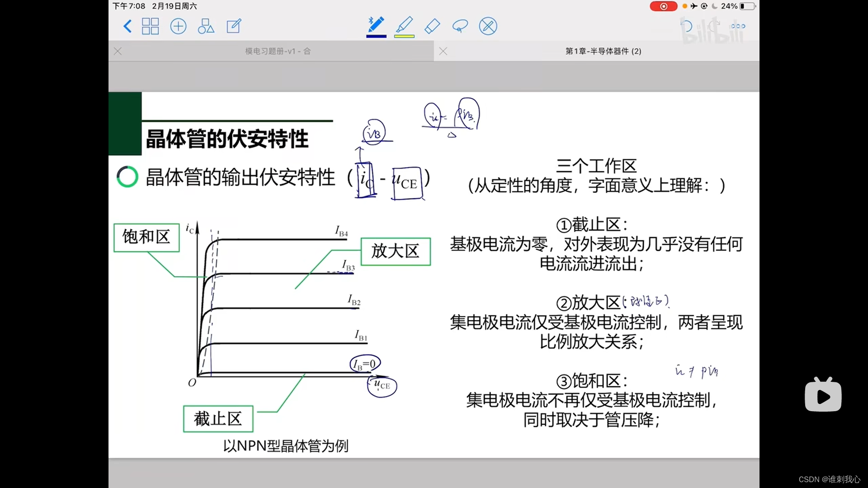Select the lasso selection tool
Image resolution: width=868 pixels, height=488 pixels.
(460, 26)
